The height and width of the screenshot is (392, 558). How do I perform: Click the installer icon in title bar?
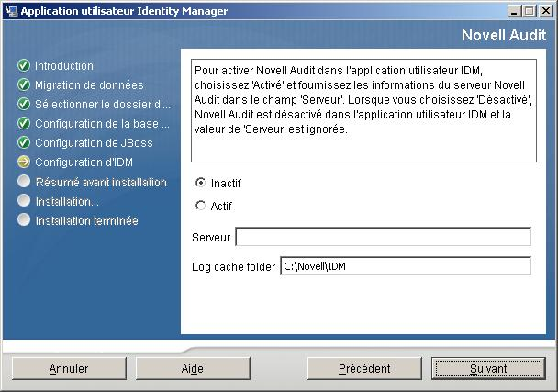11,11
